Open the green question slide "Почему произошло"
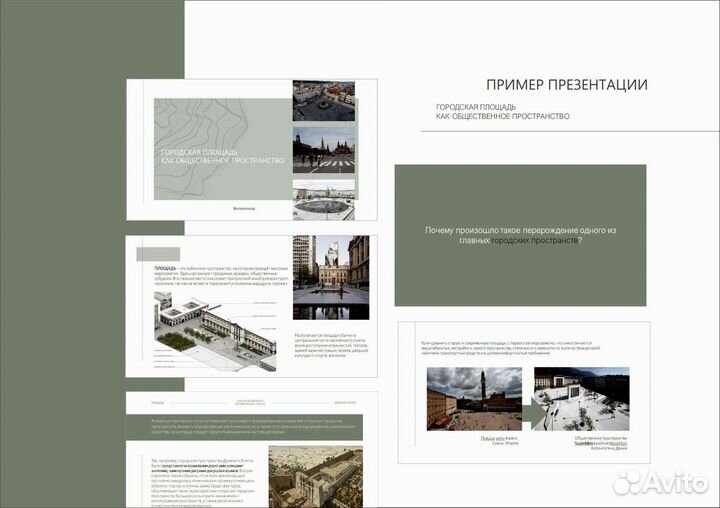The height and width of the screenshot is (508, 720). click(519, 235)
